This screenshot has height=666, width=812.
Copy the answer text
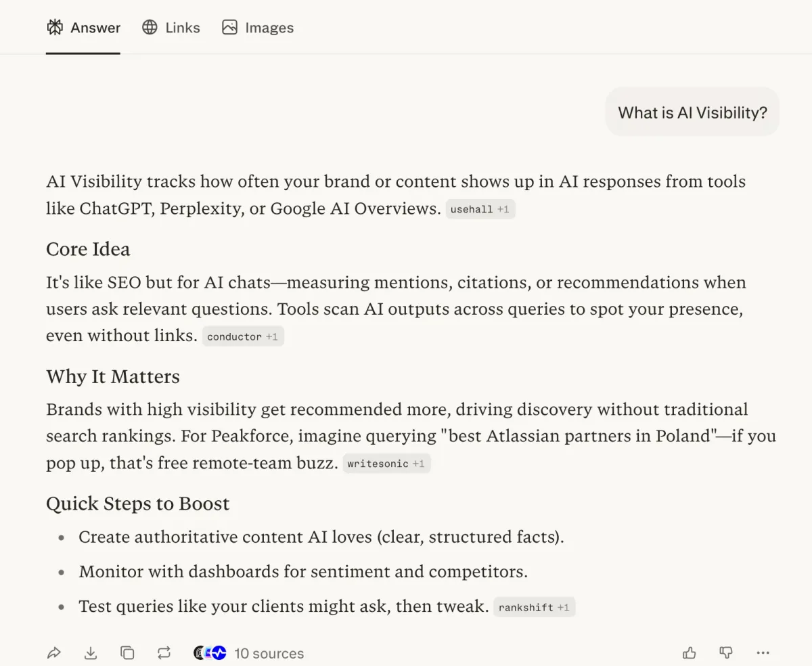point(127,652)
